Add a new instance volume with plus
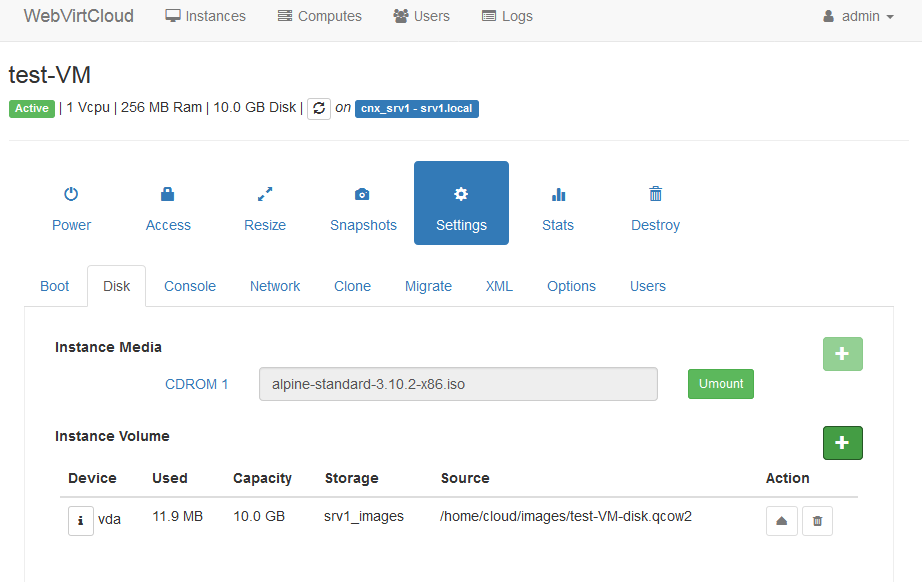922x582 pixels. [x=842, y=443]
